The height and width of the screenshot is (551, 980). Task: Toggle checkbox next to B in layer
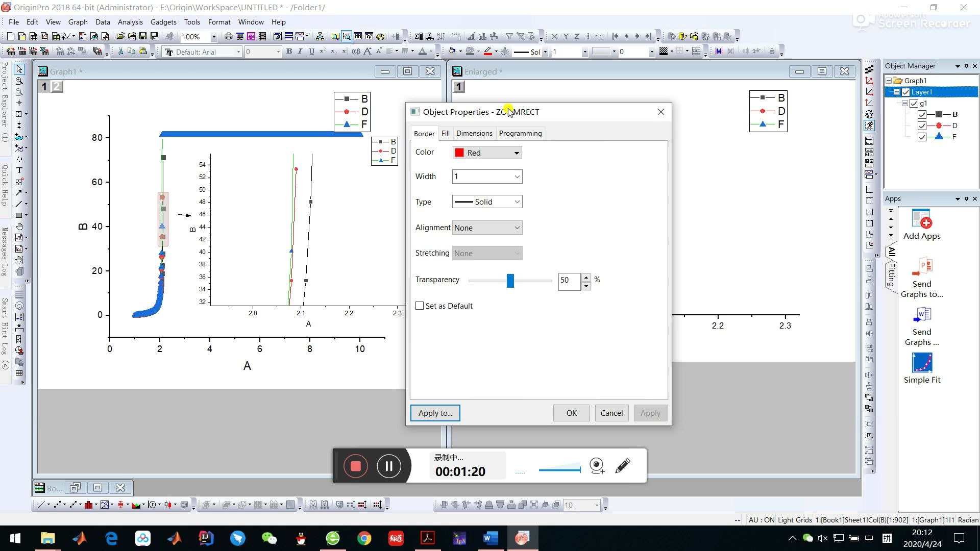pyautogui.click(x=923, y=114)
